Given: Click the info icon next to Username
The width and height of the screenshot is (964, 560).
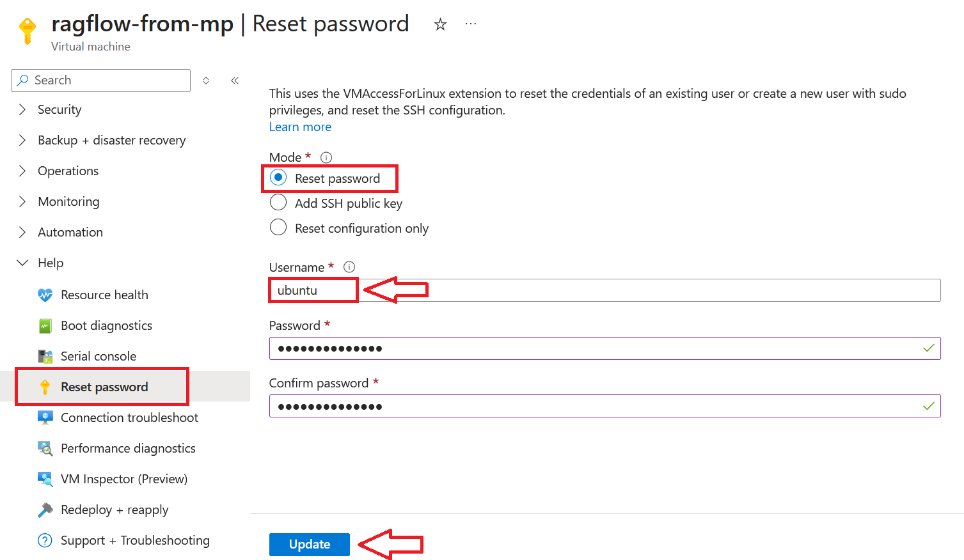Looking at the screenshot, I should [349, 267].
